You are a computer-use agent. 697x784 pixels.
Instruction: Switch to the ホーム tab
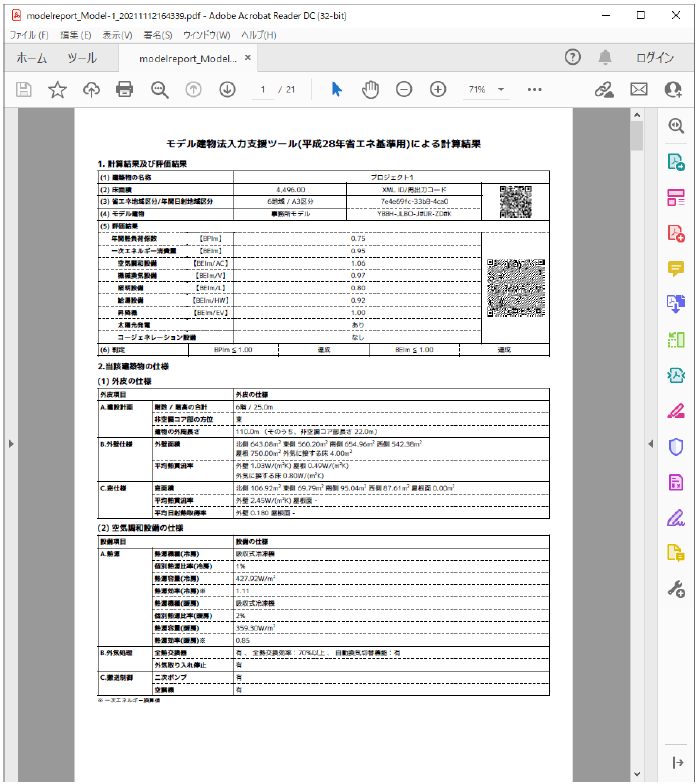coord(32,58)
